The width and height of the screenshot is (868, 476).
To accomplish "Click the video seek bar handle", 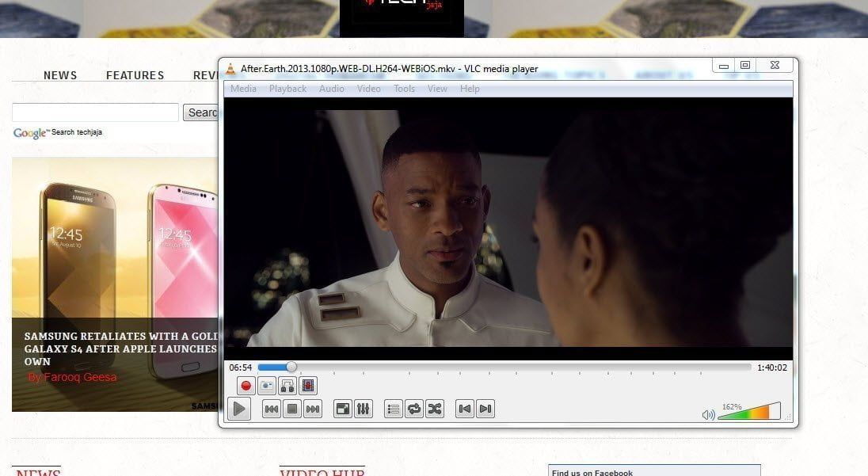I will coord(291,367).
